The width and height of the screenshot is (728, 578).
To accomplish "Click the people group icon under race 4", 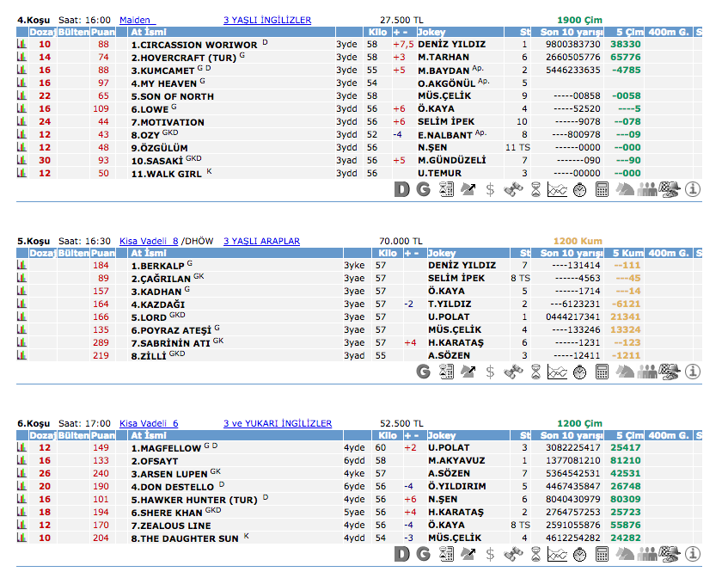I will click(647, 189).
